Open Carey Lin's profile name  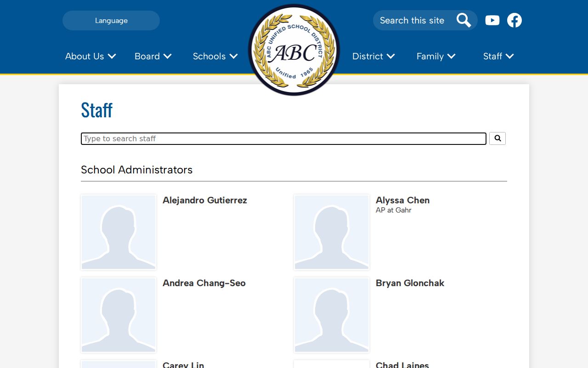183,364
